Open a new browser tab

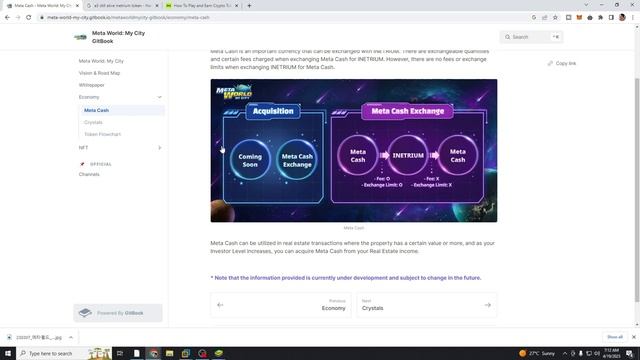249,6
